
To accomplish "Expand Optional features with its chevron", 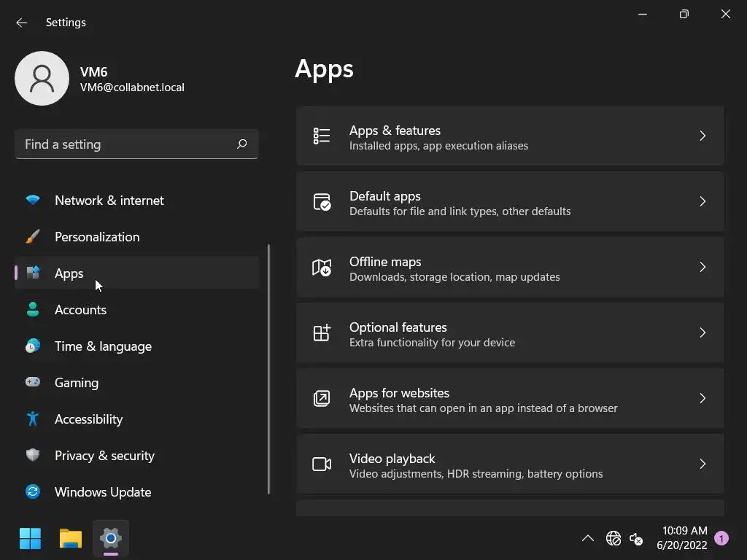I will click(x=703, y=332).
